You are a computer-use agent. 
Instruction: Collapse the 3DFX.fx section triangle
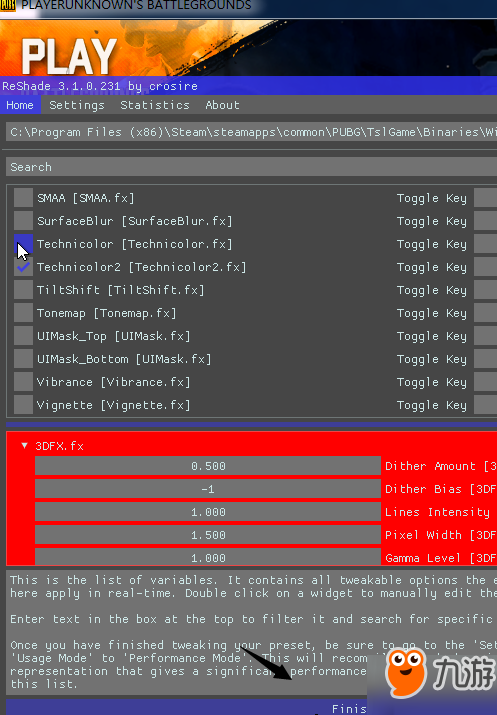[x=25, y=446]
